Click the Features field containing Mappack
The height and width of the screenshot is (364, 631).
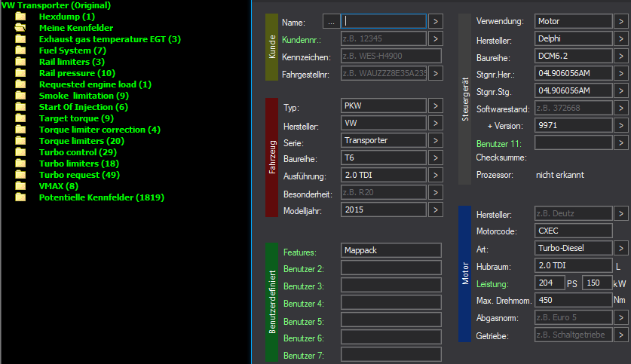[x=391, y=250]
